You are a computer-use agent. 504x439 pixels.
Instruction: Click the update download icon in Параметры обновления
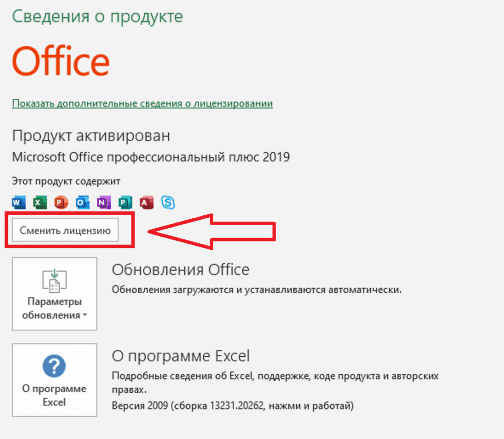(54, 281)
